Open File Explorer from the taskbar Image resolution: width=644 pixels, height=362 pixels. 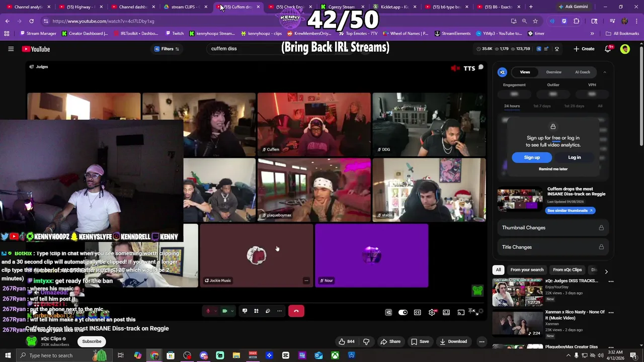coord(236,355)
